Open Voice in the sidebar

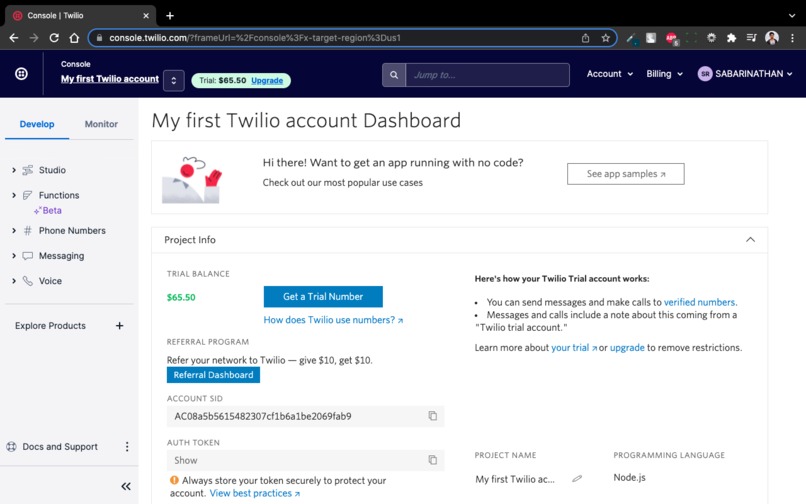click(x=50, y=281)
